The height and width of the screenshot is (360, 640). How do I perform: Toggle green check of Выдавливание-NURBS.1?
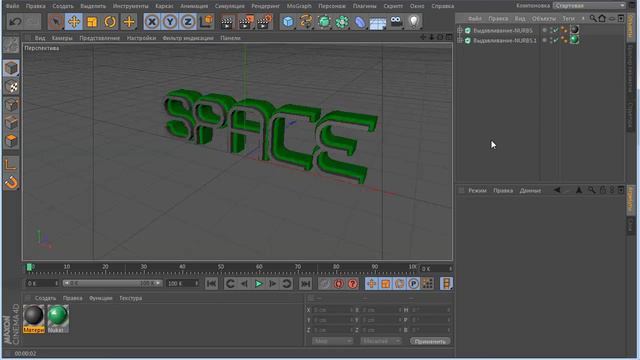coord(555,40)
